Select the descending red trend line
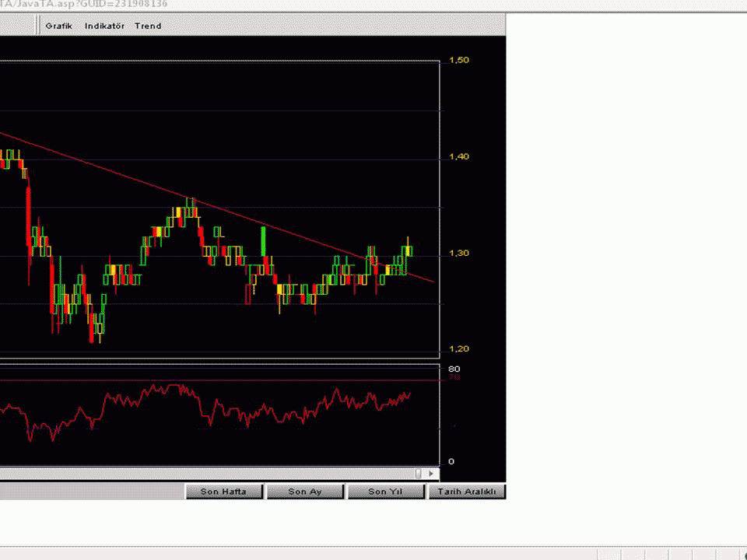This screenshot has width=747, height=560. [x=217, y=208]
